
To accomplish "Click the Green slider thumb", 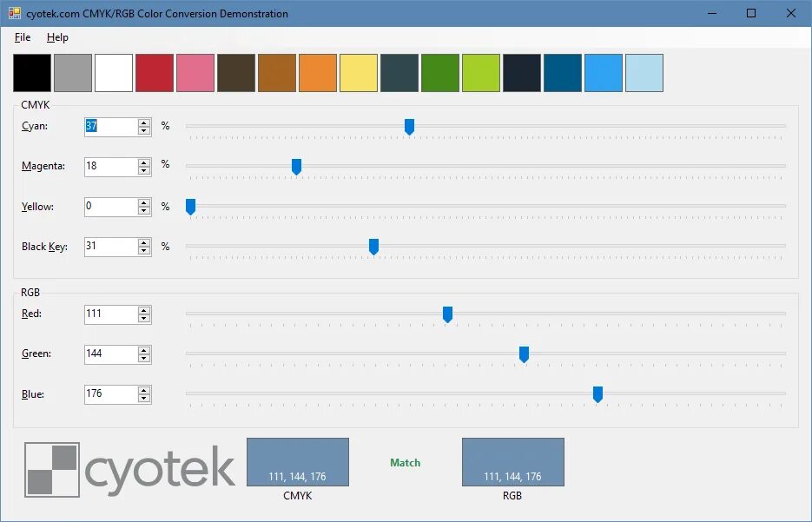I will pyautogui.click(x=524, y=354).
